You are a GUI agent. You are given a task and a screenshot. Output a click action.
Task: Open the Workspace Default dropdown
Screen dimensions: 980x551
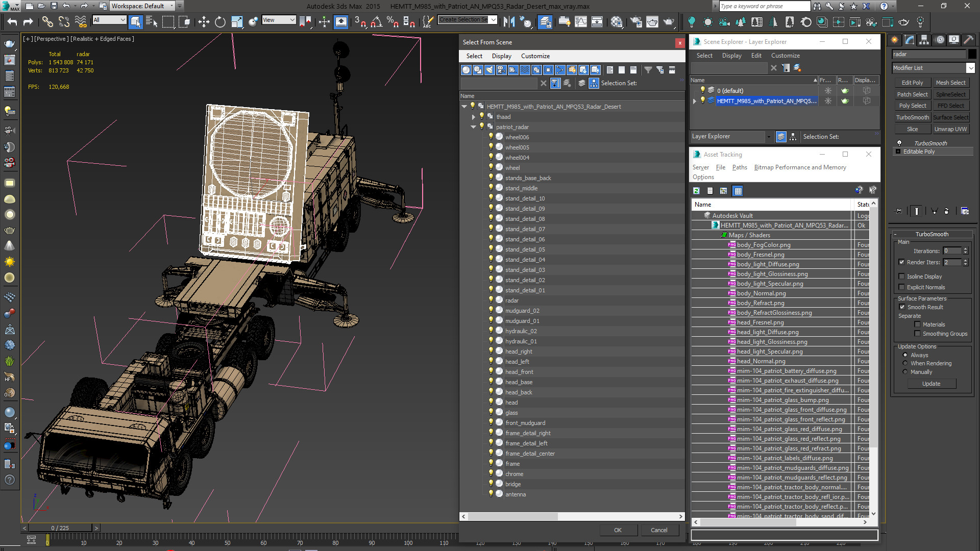click(142, 6)
